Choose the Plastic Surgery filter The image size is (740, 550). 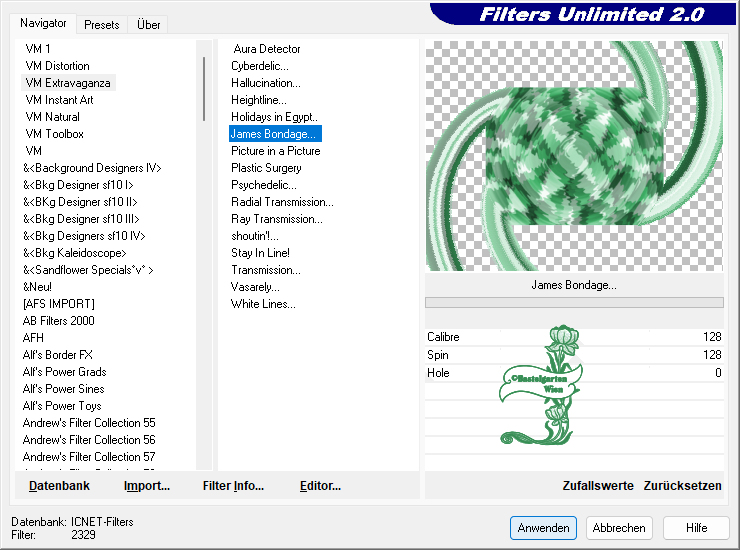tap(266, 168)
